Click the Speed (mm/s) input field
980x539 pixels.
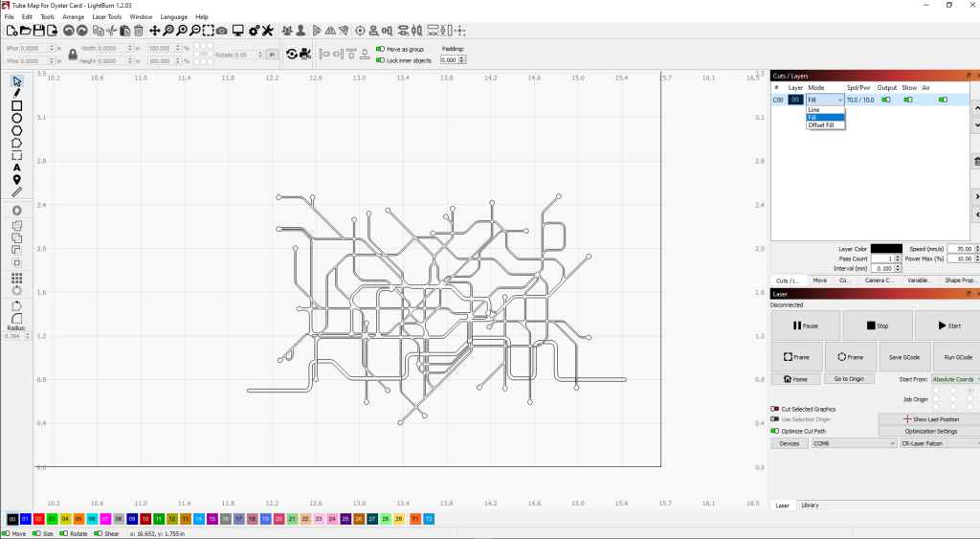(961, 248)
